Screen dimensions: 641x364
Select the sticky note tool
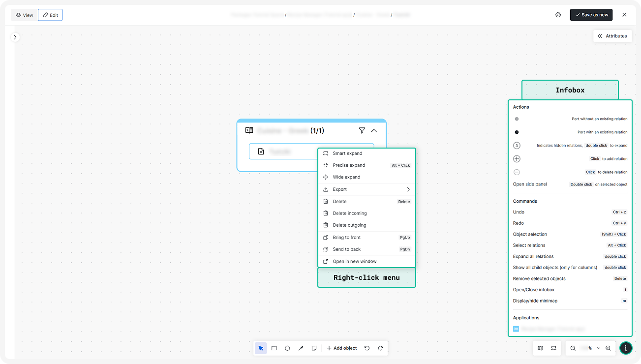pyautogui.click(x=314, y=348)
